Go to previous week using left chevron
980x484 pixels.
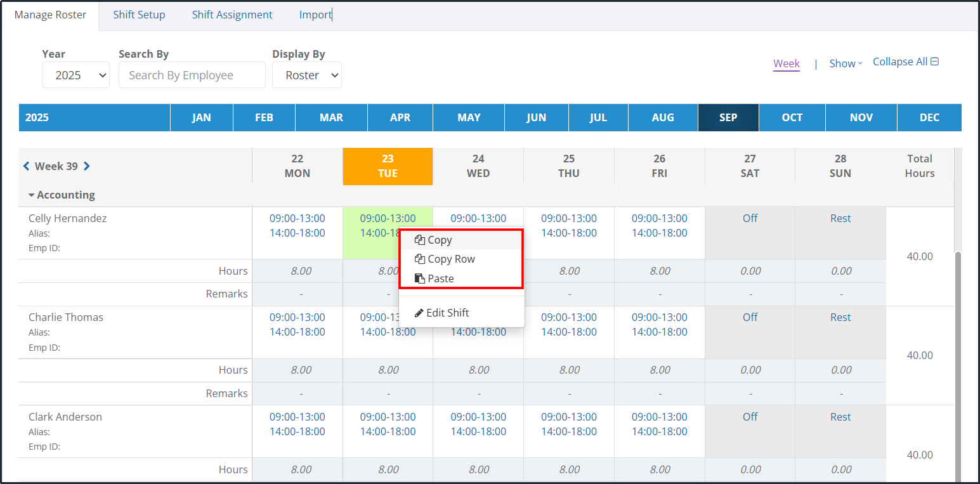pyautogui.click(x=27, y=166)
